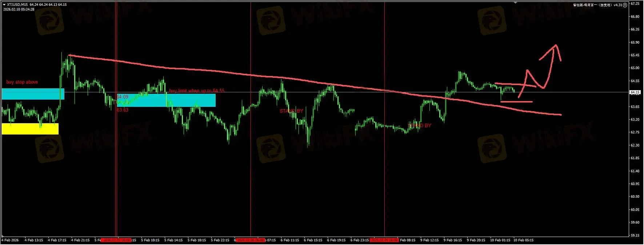This screenshot has width=644, height=245.
Task: Select the cyan rectangle beside the 64.09 label
Action: pyautogui.click(x=166, y=100)
